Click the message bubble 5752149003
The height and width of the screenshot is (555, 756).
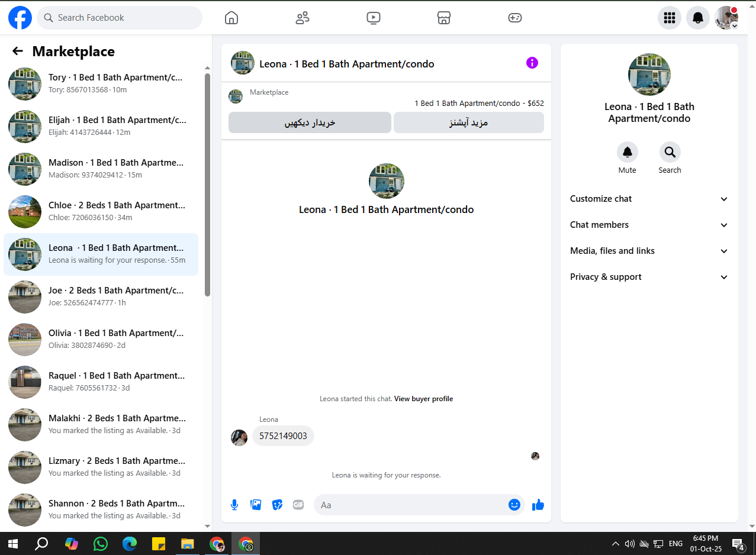pyautogui.click(x=284, y=436)
